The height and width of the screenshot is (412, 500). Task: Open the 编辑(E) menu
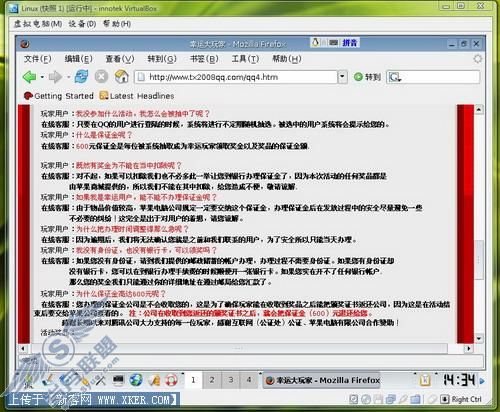[78, 59]
